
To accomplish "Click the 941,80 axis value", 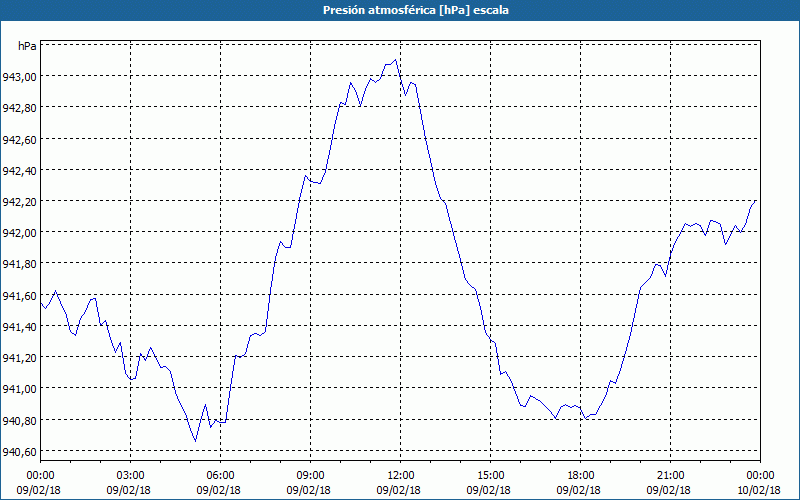I will click(19, 264).
